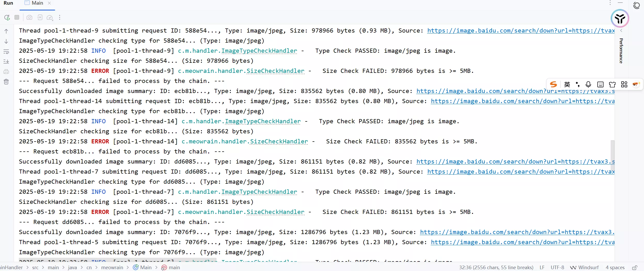
Task: Close the Main run tab
Action: [49, 3]
